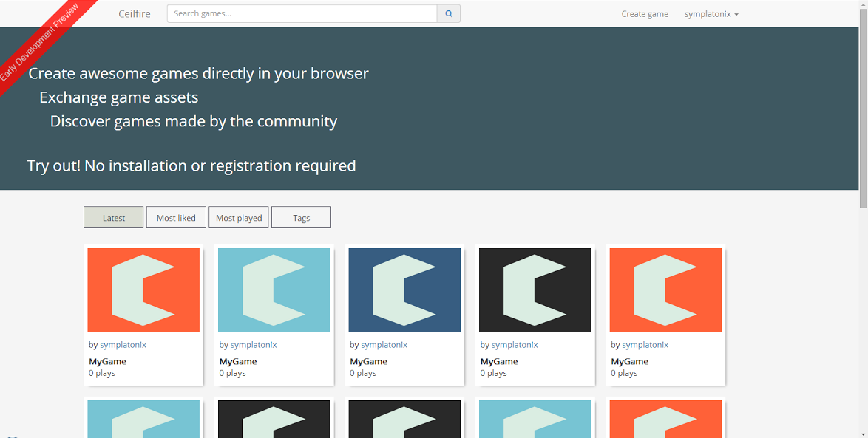Screen dimensions: 868x438
Task: Expand the symplatonix user menu
Action: coord(711,14)
